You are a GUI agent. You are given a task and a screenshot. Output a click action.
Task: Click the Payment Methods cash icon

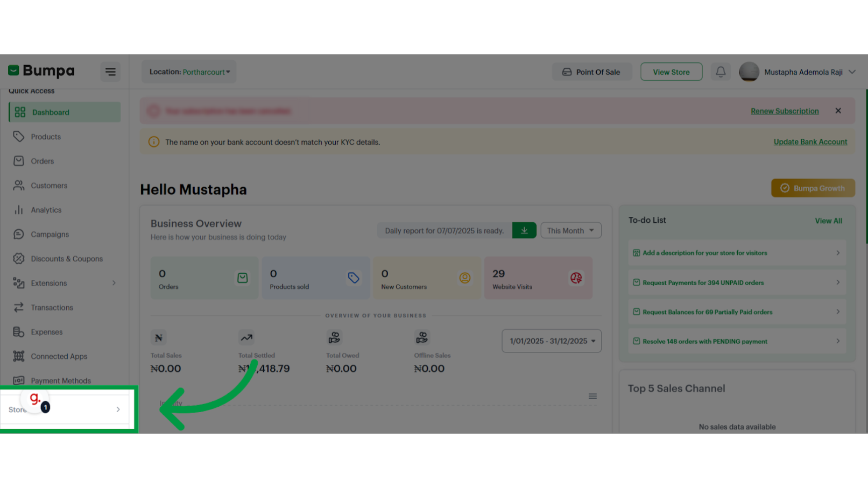19,380
